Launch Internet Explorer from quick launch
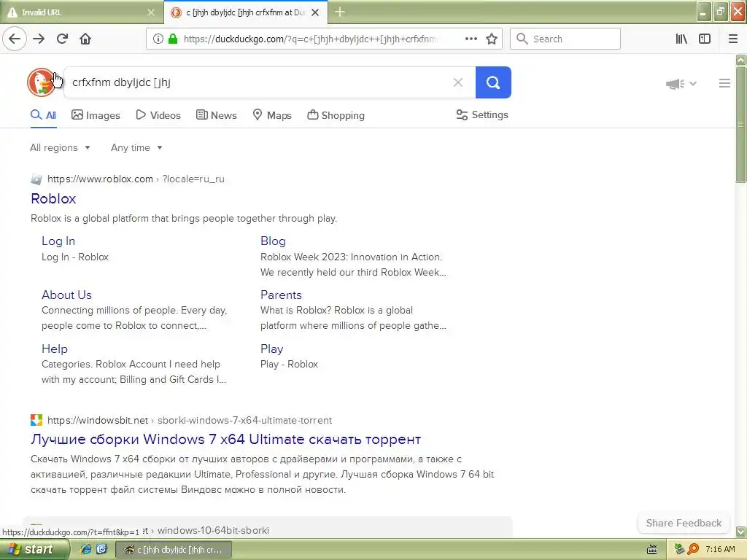747x560 pixels. point(86,549)
